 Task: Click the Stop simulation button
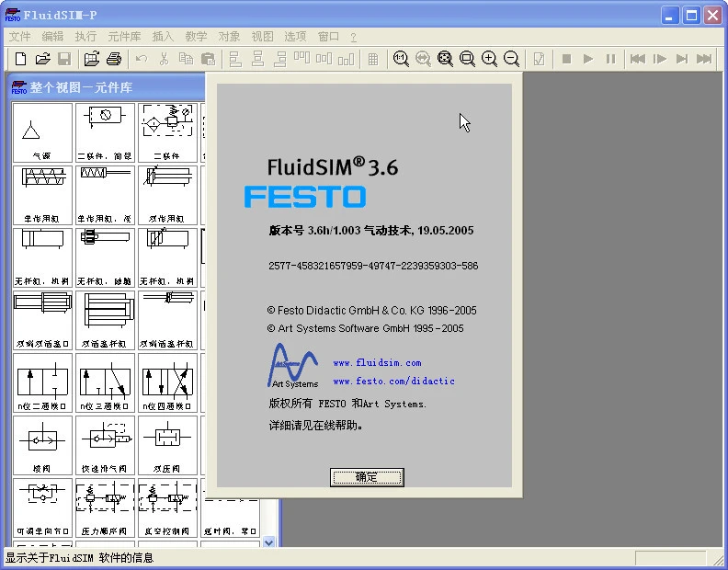click(x=566, y=59)
